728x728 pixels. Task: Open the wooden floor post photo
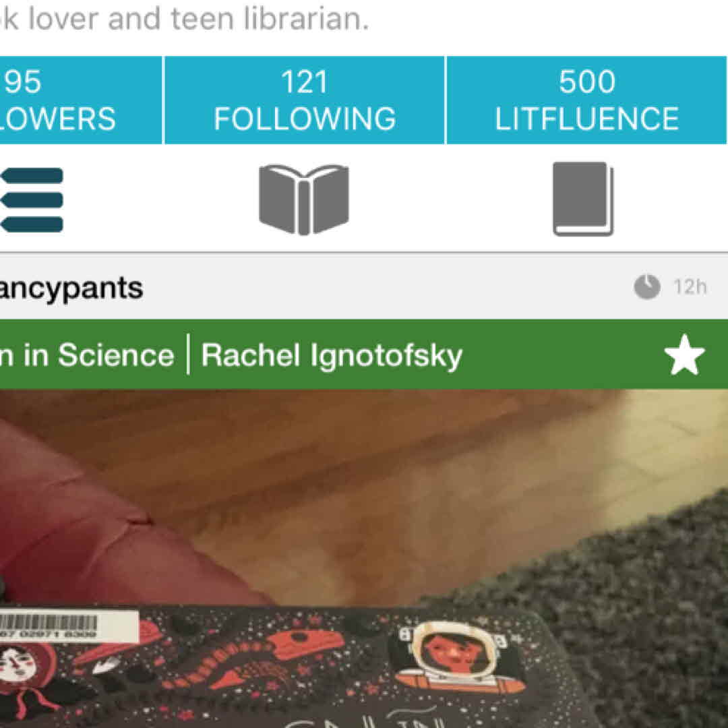pyautogui.click(x=364, y=559)
